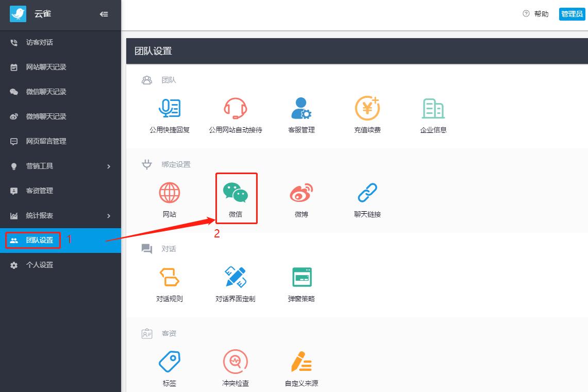The image size is (588, 392).
Task: Open the 弹窗策略 icon
Action: (x=301, y=277)
